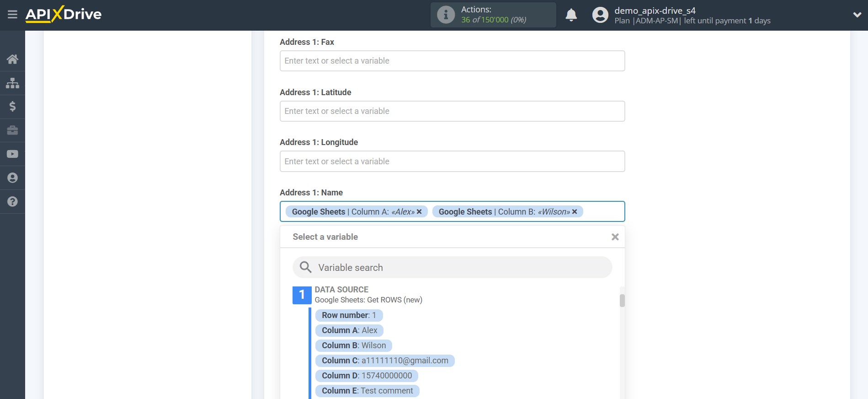Click the ApiX-Drive logo
This screenshot has width=868, height=399.
click(x=64, y=14)
